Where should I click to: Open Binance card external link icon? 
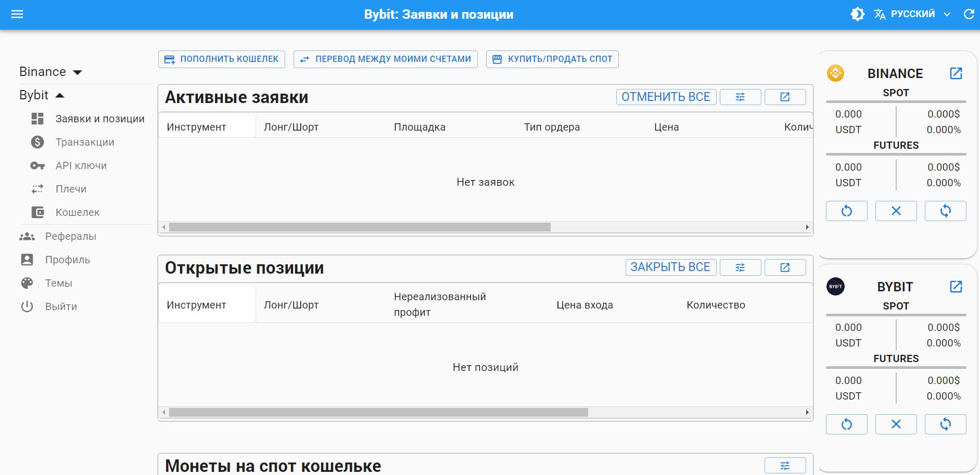pos(956,73)
